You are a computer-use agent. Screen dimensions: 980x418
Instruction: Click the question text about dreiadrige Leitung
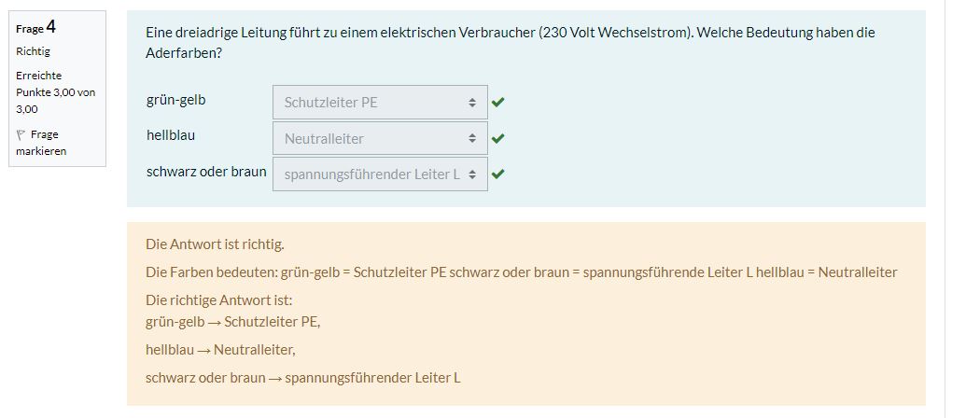tap(510, 43)
